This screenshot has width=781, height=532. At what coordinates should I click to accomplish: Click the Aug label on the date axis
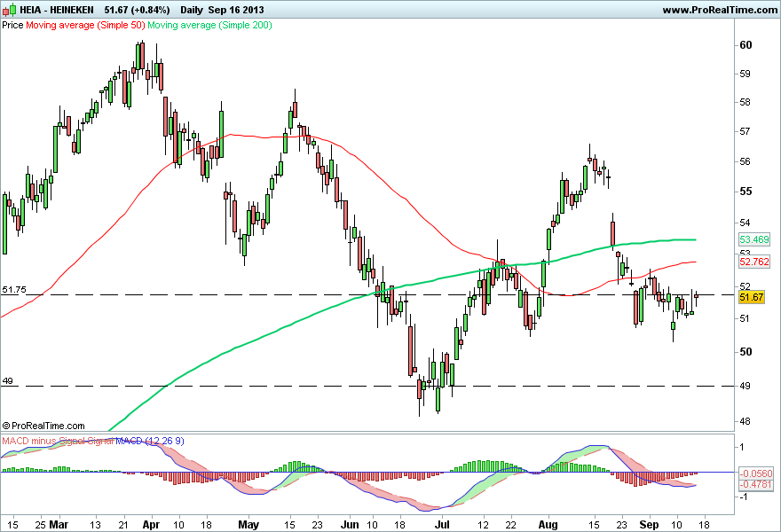(548, 525)
